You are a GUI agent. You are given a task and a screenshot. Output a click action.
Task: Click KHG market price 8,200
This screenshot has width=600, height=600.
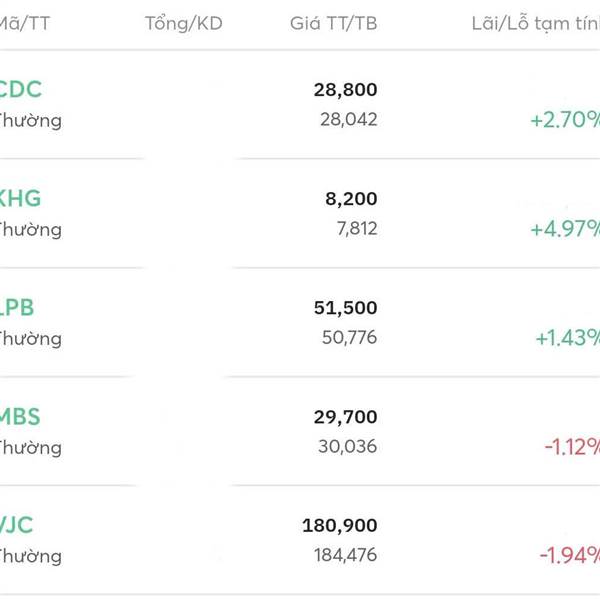pos(353,199)
